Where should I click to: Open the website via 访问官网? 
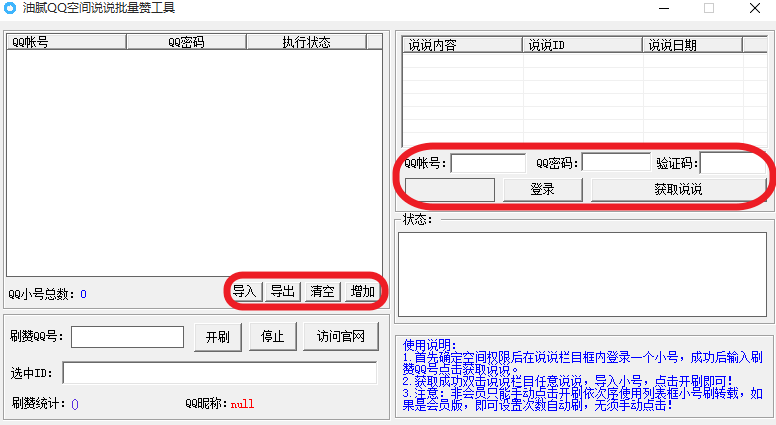tap(340, 336)
